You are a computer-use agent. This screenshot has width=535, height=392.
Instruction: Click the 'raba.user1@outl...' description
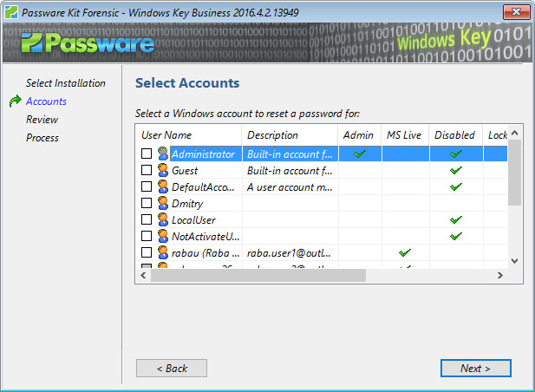point(289,252)
